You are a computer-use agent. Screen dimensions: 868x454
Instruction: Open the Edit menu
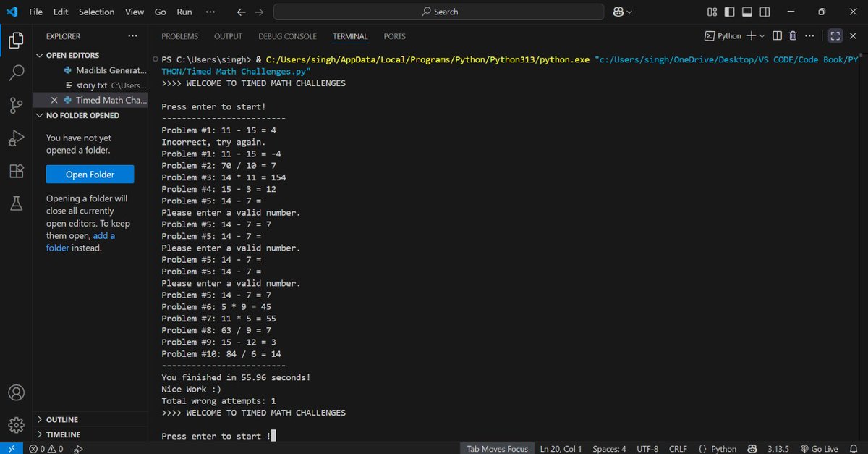[x=61, y=12]
